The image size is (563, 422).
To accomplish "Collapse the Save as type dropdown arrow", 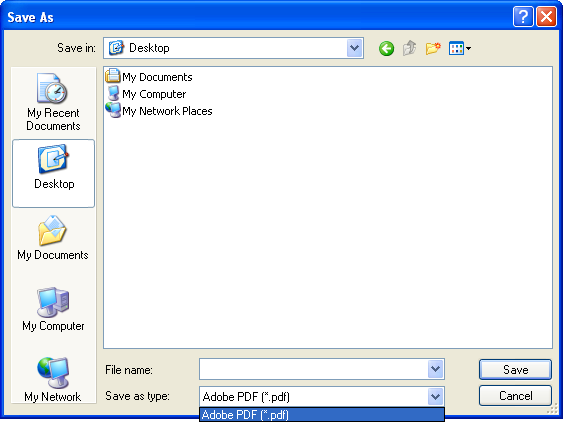I will (x=435, y=397).
